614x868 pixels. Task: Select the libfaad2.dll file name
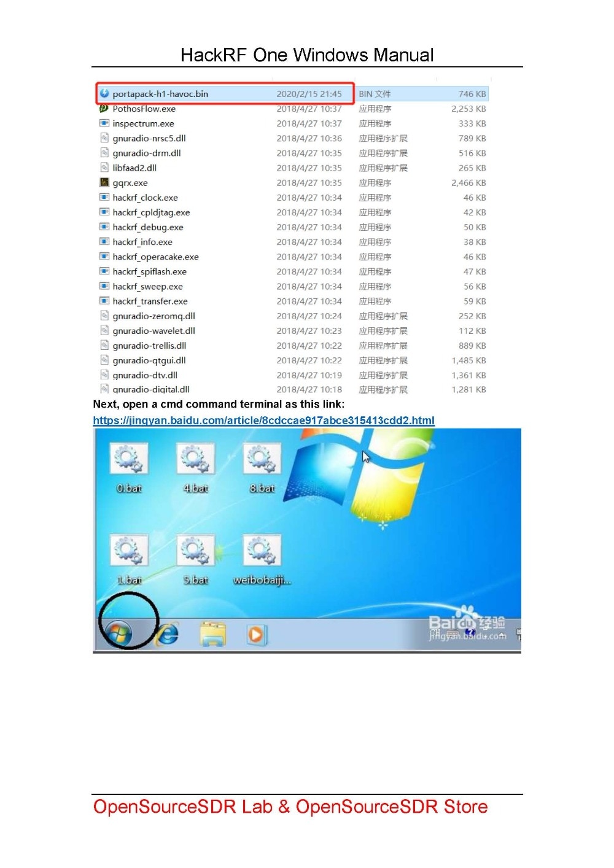pyautogui.click(x=134, y=168)
